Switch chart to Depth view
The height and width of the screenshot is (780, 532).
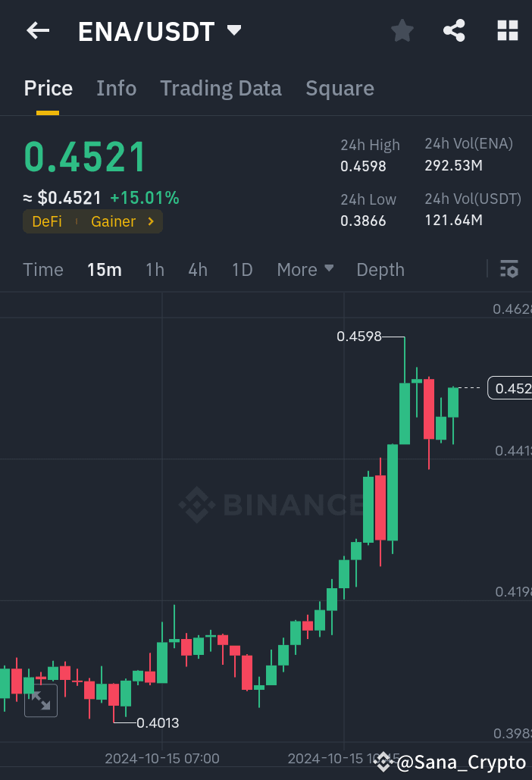tap(380, 269)
